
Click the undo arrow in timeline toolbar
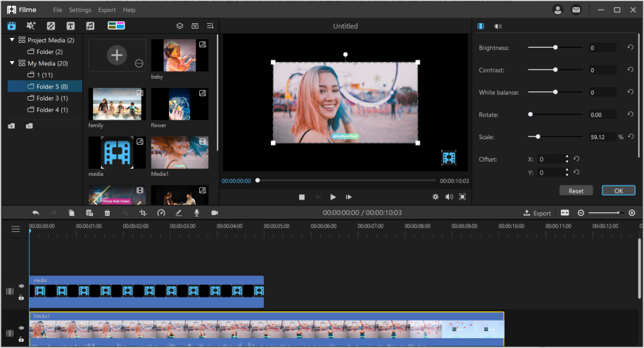coord(35,213)
